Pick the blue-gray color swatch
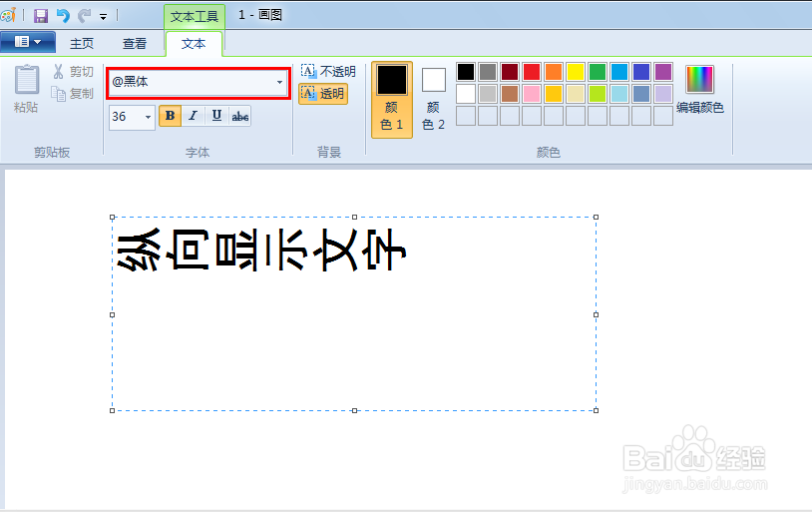The height and width of the screenshot is (512, 812). (641, 94)
